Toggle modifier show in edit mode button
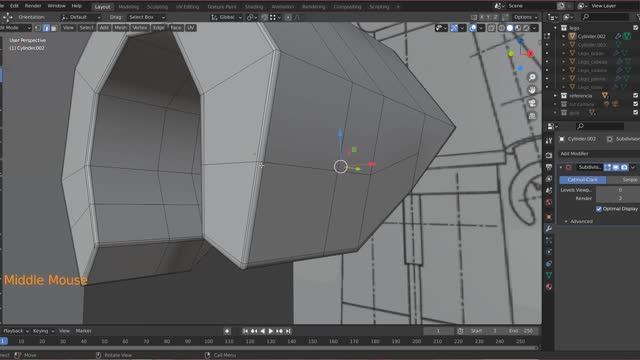 point(607,167)
